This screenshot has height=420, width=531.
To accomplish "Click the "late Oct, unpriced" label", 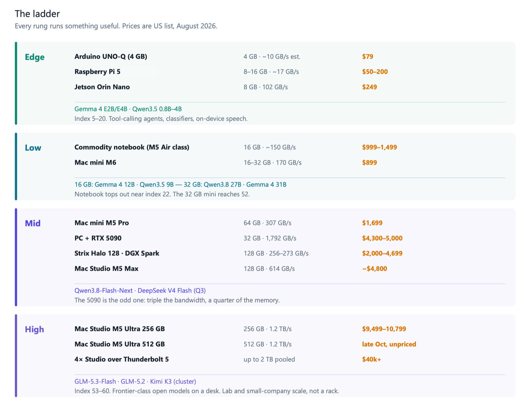I will tap(389, 344).
